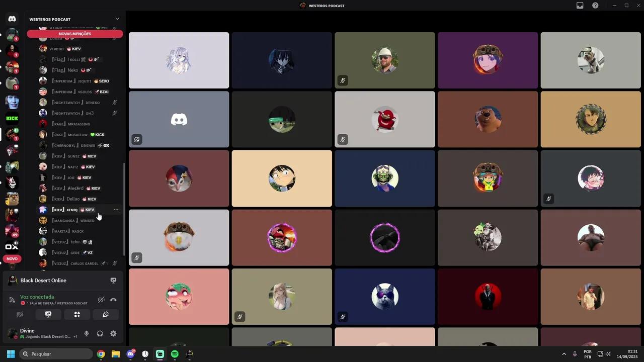644x362 pixels.
Task: Select voice user MOSKITOW
Action: click(x=80, y=134)
